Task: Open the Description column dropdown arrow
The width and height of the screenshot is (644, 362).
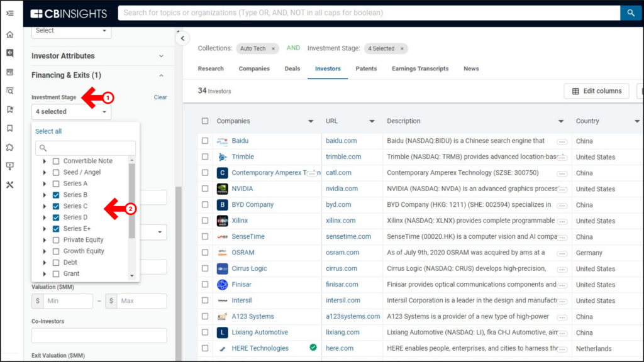Action: pos(560,121)
